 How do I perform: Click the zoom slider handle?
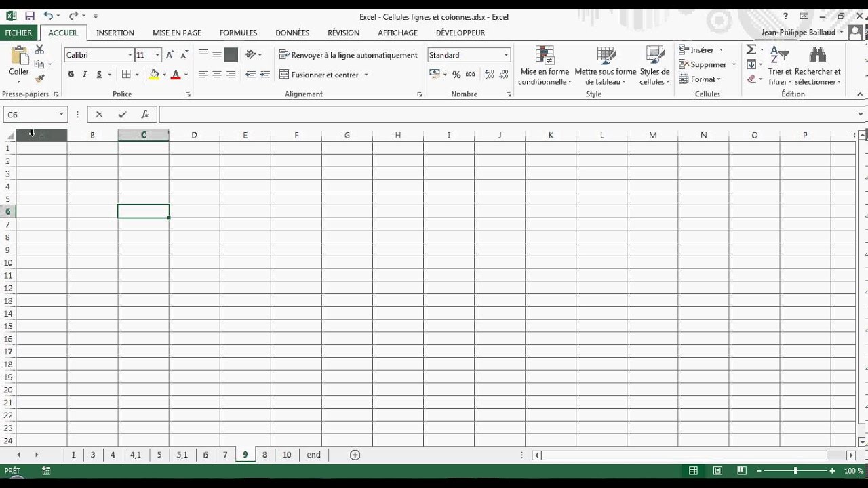pos(795,471)
